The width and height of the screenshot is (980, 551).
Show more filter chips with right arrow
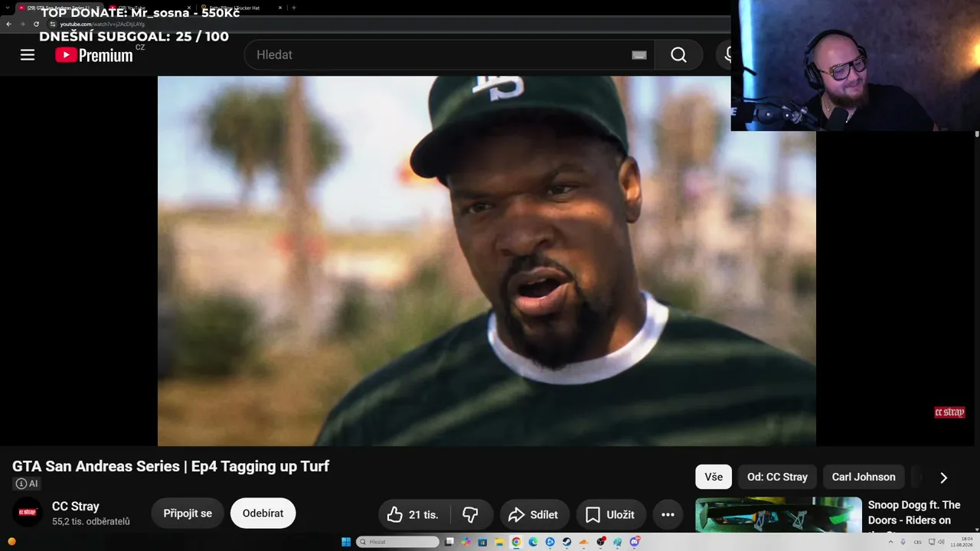[943, 478]
